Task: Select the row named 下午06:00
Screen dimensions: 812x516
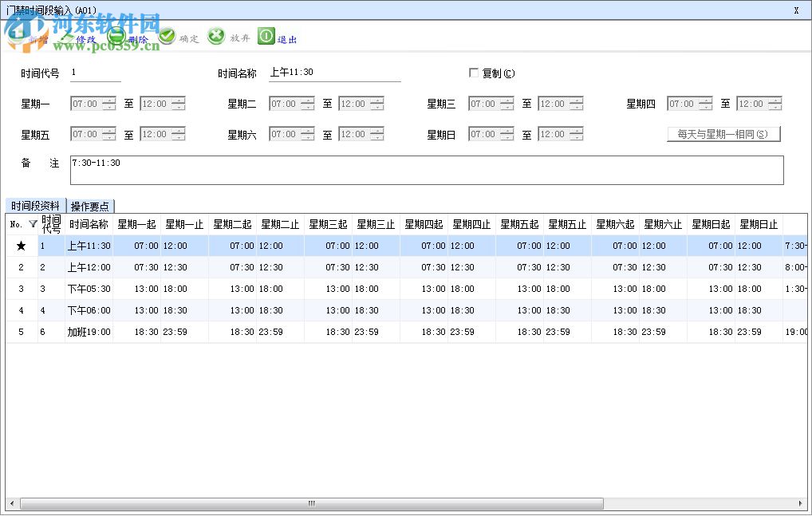Action: click(x=407, y=310)
